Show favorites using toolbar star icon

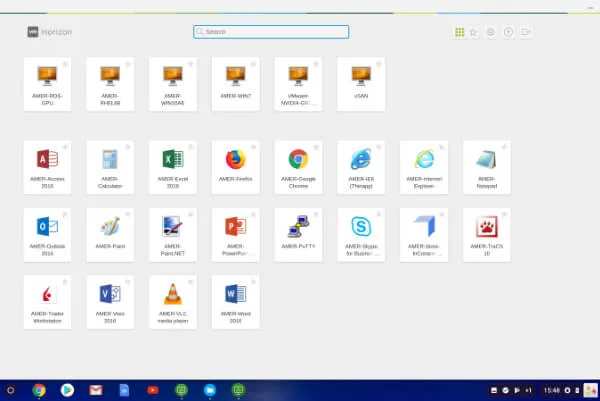pos(474,32)
